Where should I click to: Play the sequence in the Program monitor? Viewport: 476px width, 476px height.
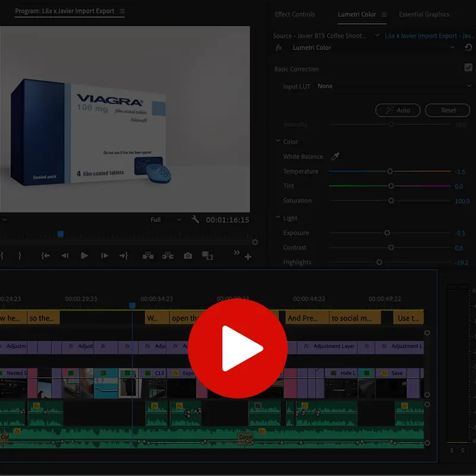point(84,256)
